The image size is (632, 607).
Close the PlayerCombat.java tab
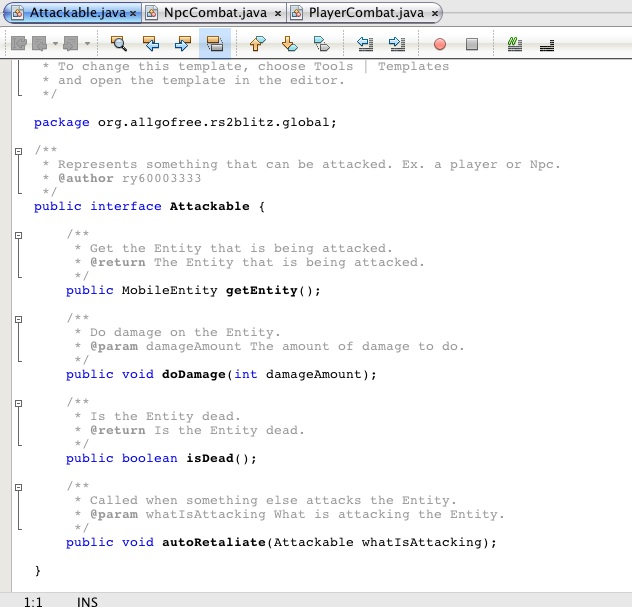(434, 14)
